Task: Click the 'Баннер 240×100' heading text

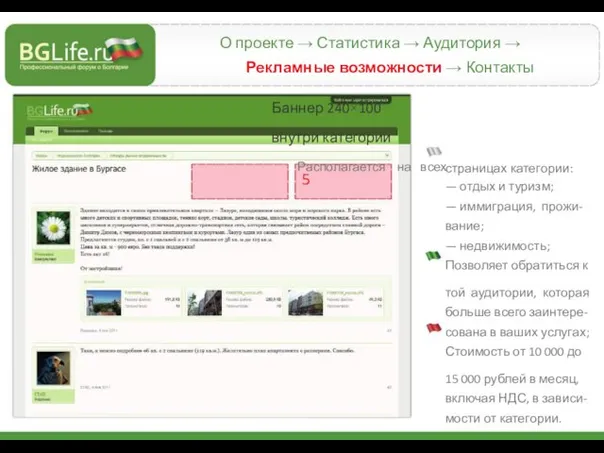Action: pos(327,108)
